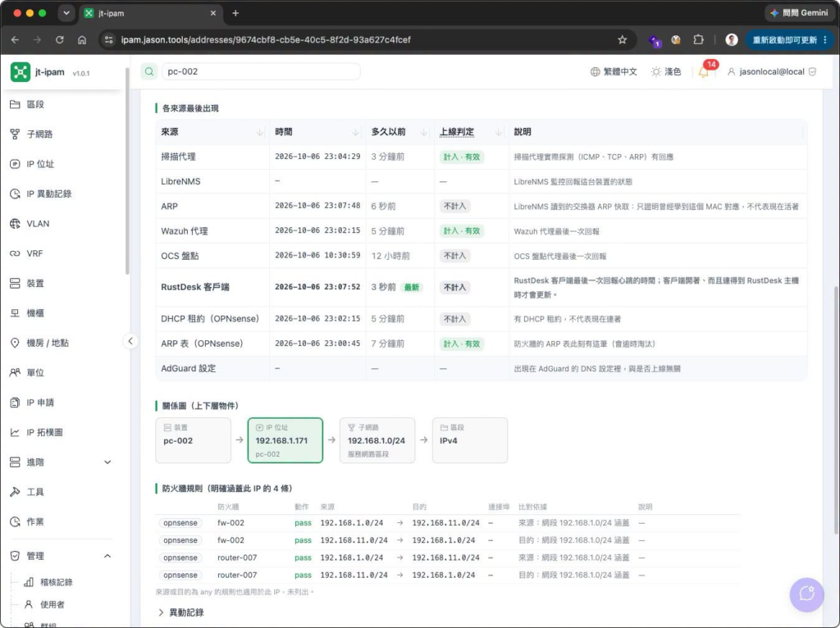The image size is (840, 628).
Task: Open the notification bell with 14 badge
Action: [x=703, y=72]
